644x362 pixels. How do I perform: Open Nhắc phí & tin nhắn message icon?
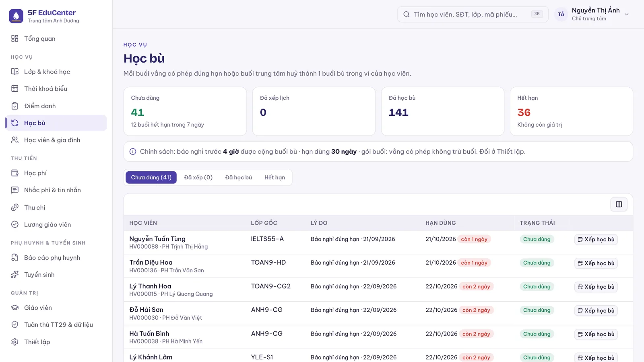tap(15, 190)
